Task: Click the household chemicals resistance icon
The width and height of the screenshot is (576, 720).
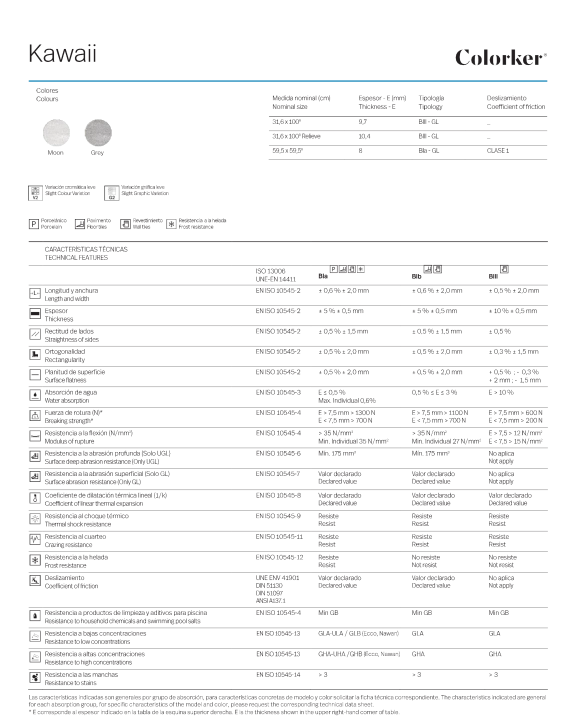Action: click(35, 616)
